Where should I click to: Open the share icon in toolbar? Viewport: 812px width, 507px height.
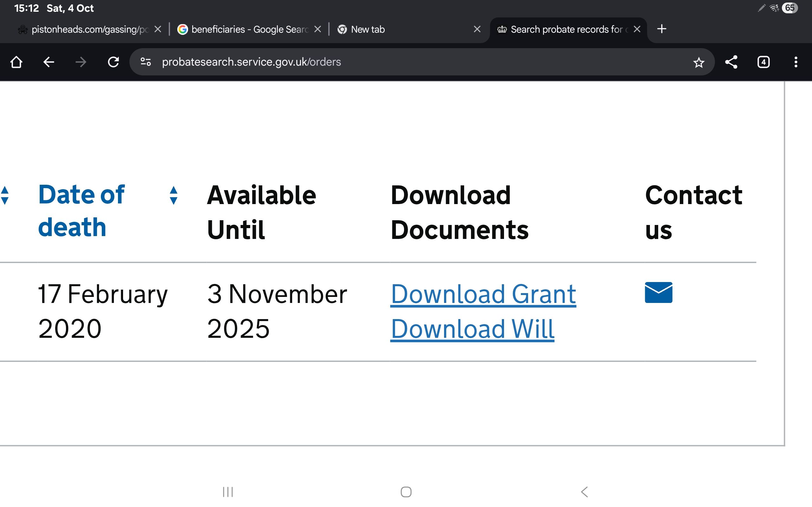(731, 62)
